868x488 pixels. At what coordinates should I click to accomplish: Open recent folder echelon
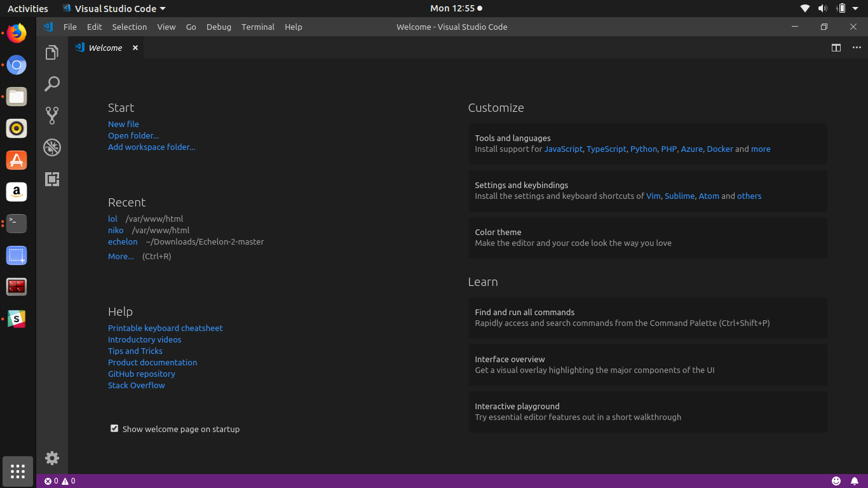tap(123, 241)
